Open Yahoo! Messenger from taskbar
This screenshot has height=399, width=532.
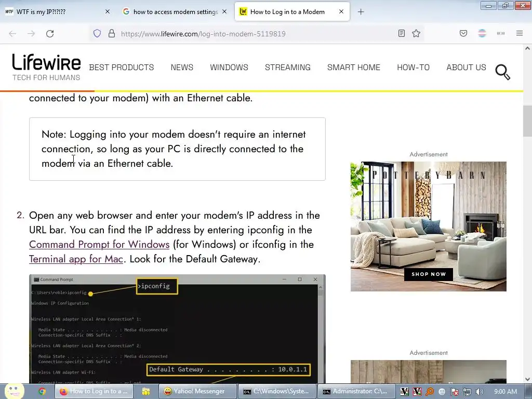197,392
